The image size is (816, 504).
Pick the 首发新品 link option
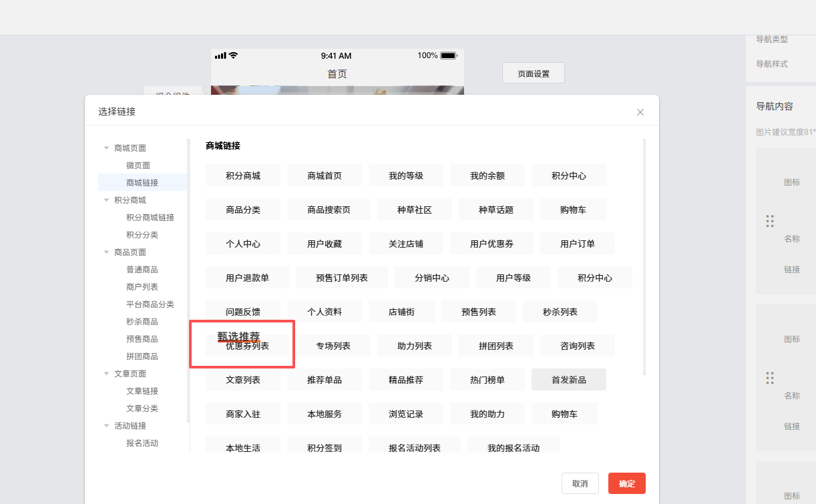coord(568,380)
